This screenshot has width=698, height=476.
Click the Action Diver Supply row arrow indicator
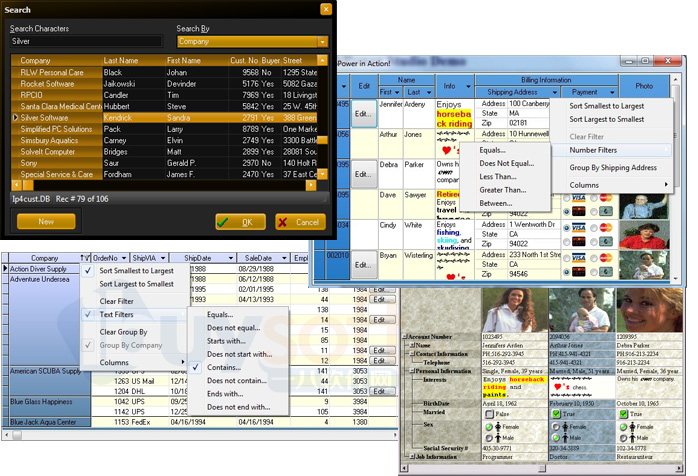[5, 269]
